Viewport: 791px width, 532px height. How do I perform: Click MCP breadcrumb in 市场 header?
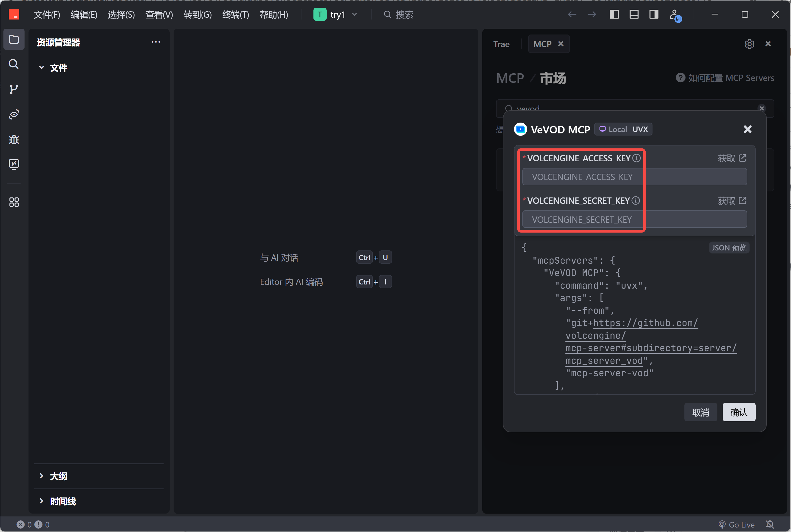pos(510,78)
